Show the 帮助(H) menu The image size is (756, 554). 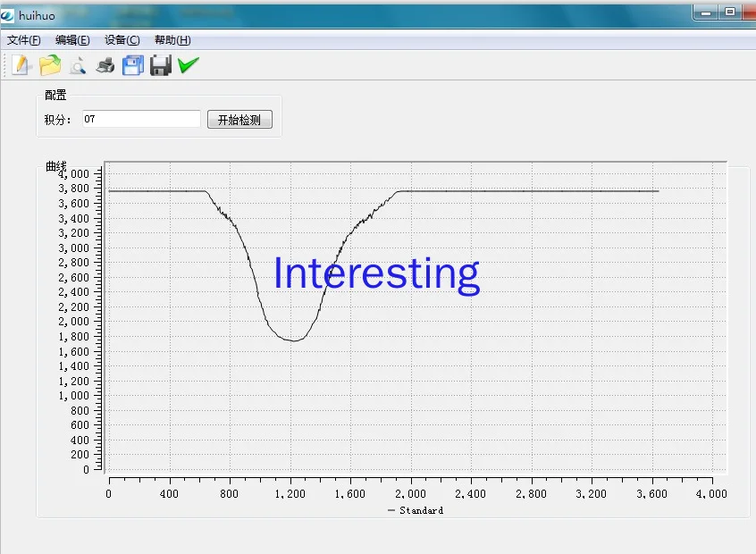(x=172, y=40)
